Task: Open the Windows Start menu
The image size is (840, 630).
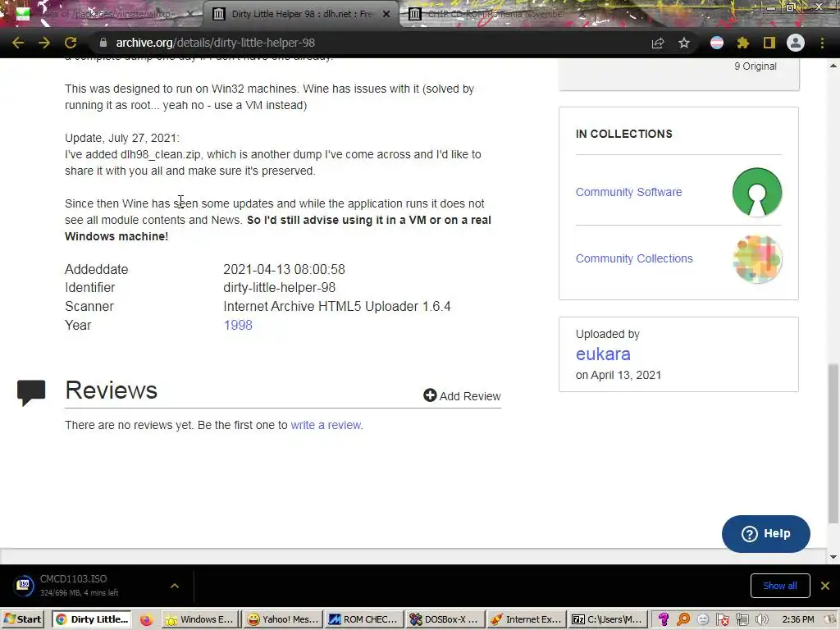Action: pyautogui.click(x=22, y=619)
